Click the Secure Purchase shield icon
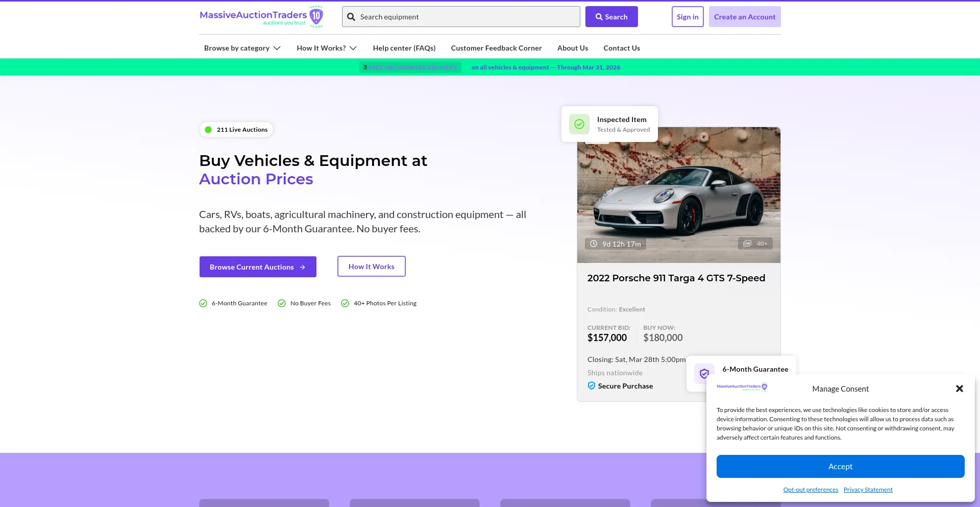Image resolution: width=980 pixels, height=507 pixels. coord(592,386)
